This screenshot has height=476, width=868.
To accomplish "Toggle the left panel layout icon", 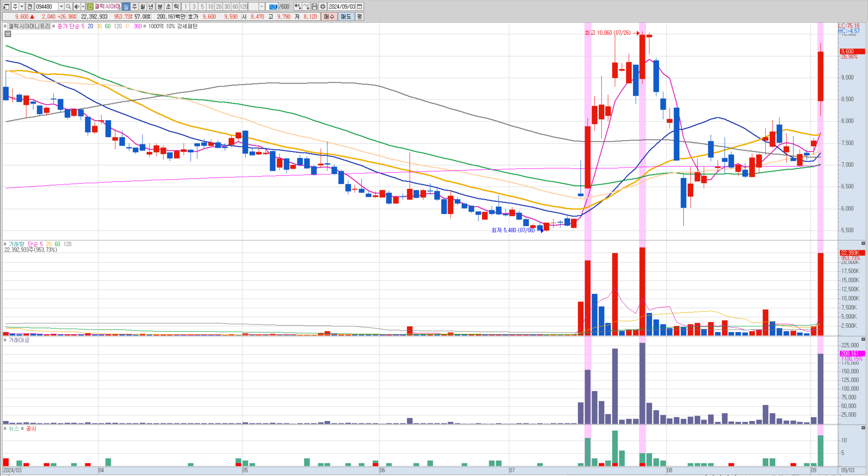I will (6, 6).
